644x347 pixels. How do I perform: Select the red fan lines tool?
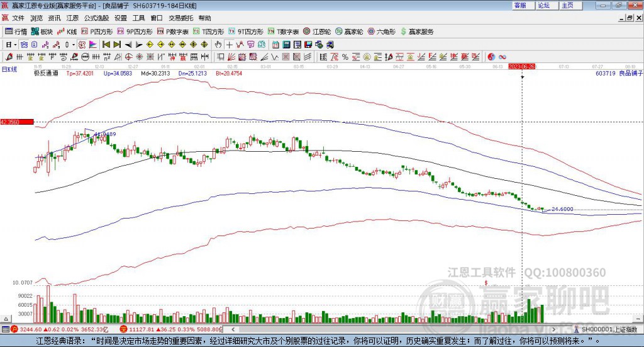pos(231,57)
